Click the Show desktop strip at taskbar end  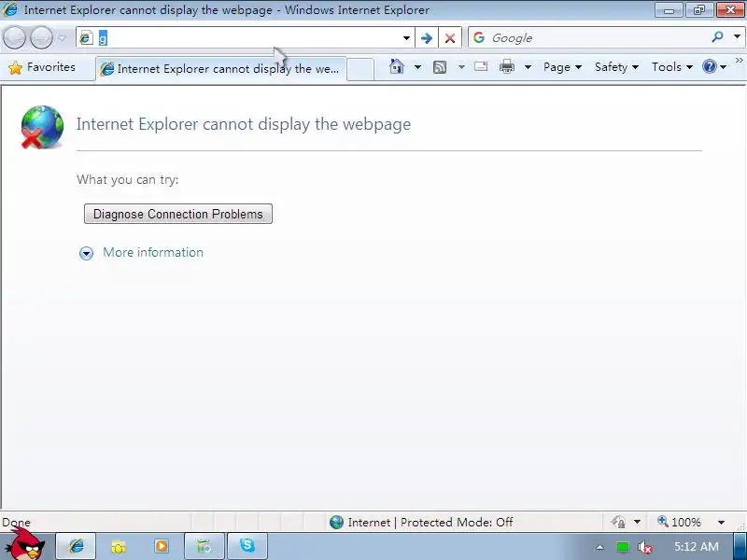(x=740, y=546)
